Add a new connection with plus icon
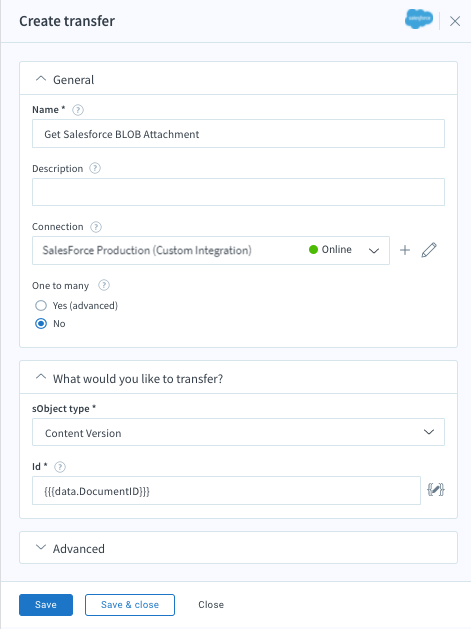 (405, 250)
